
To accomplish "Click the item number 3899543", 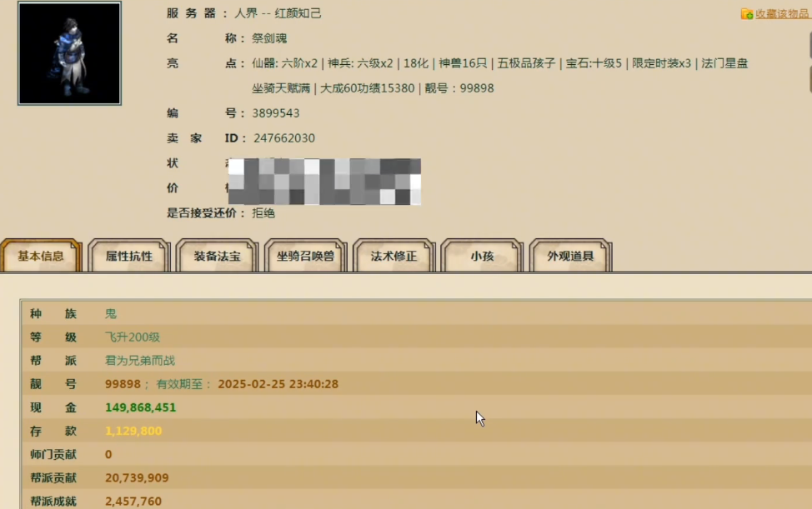I will (x=276, y=113).
